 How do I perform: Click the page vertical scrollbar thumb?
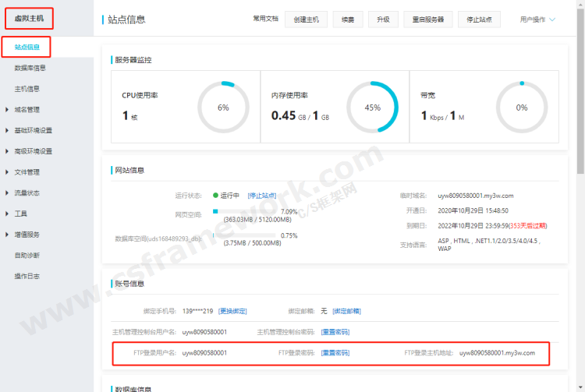pyautogui.click(x=580, y=91)
